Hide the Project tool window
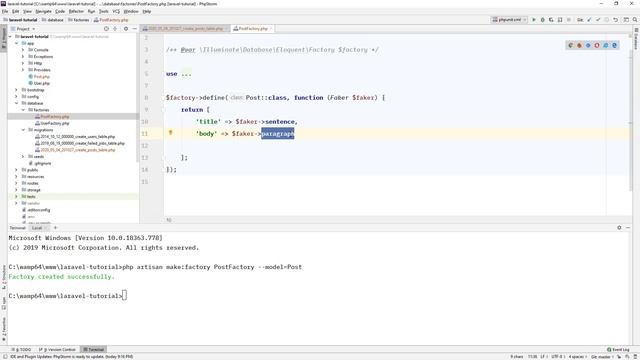This screenshot has height=360, width=640. (134, 29)
